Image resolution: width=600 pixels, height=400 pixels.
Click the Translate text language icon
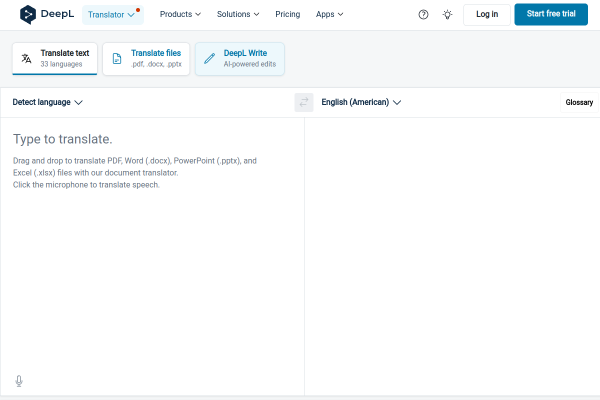(x=26, y=58)
